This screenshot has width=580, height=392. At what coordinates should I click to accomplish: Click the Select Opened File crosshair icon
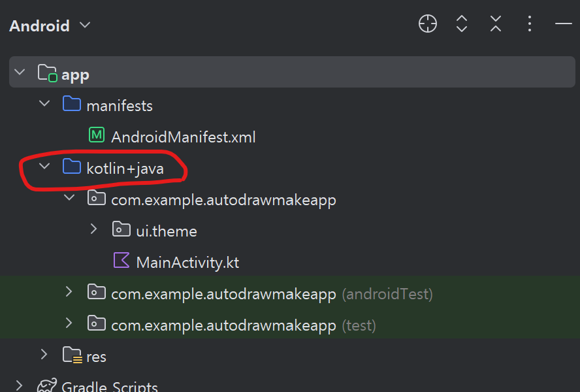click(428, 24)
